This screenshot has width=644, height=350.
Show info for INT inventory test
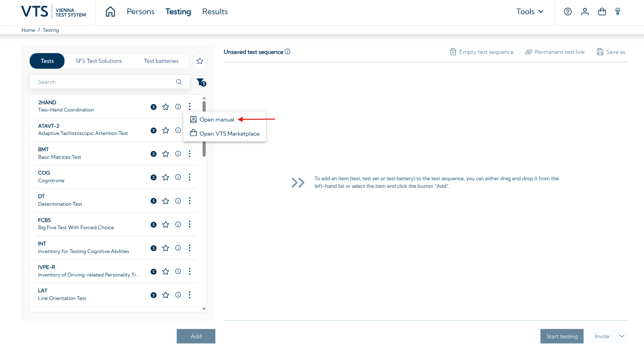point(178,248)
